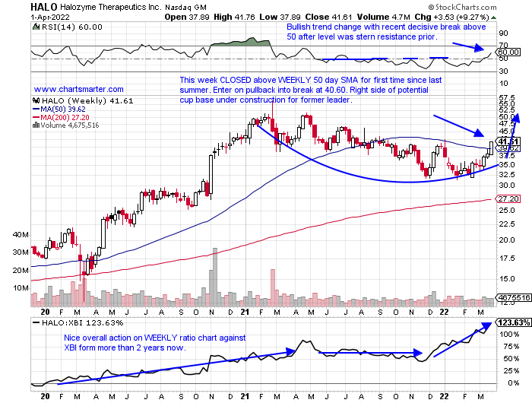This screenshot has width=532, height=403.
Task: Click the 57.5 price axis label
Action: pos(507,98)
